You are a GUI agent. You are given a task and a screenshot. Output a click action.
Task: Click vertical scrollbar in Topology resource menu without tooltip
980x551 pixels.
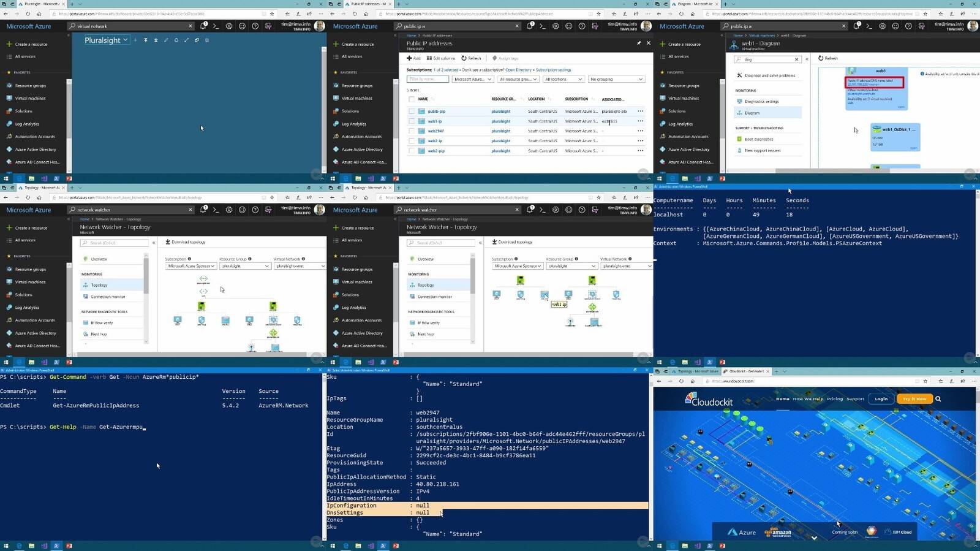point(146,276)
